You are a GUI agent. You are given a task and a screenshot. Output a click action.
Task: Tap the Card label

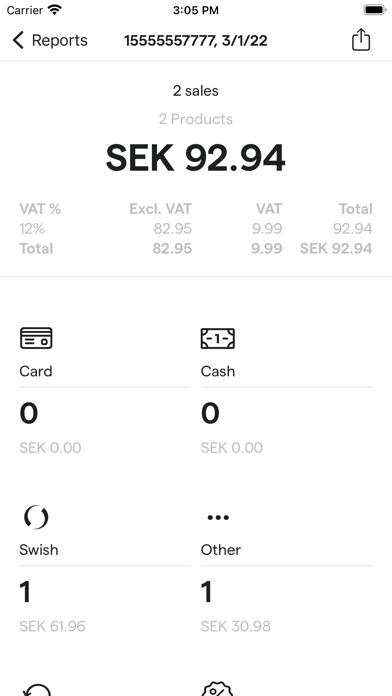[x=36, y=371]
